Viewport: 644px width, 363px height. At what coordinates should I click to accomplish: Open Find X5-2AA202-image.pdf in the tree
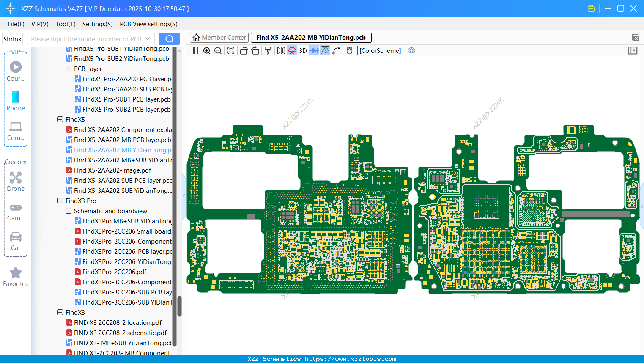pyautogui.click(x=112, y=170)
